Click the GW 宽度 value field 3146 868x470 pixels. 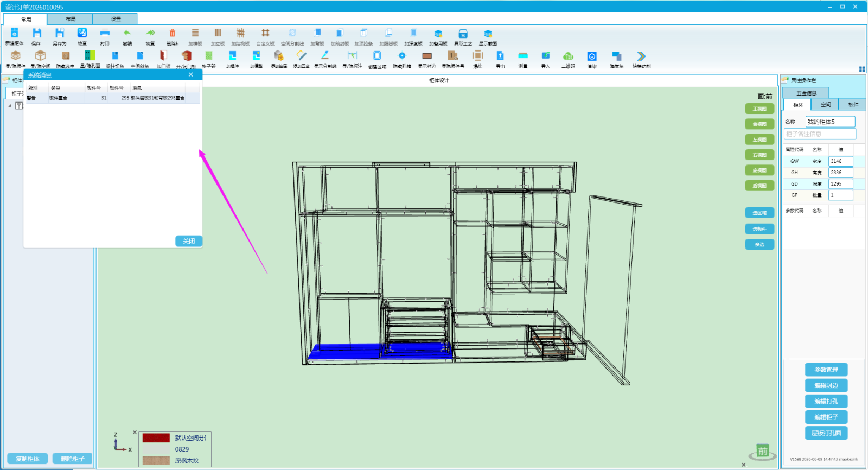pos(841,161)
